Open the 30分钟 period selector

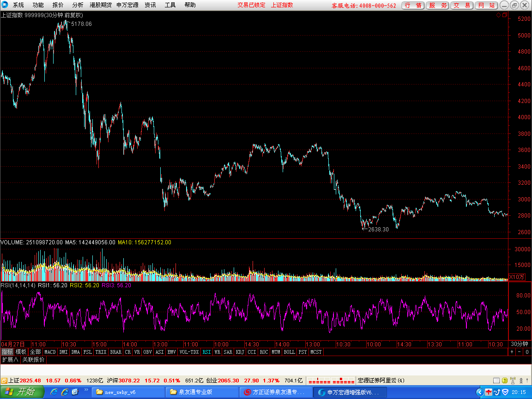520,344
